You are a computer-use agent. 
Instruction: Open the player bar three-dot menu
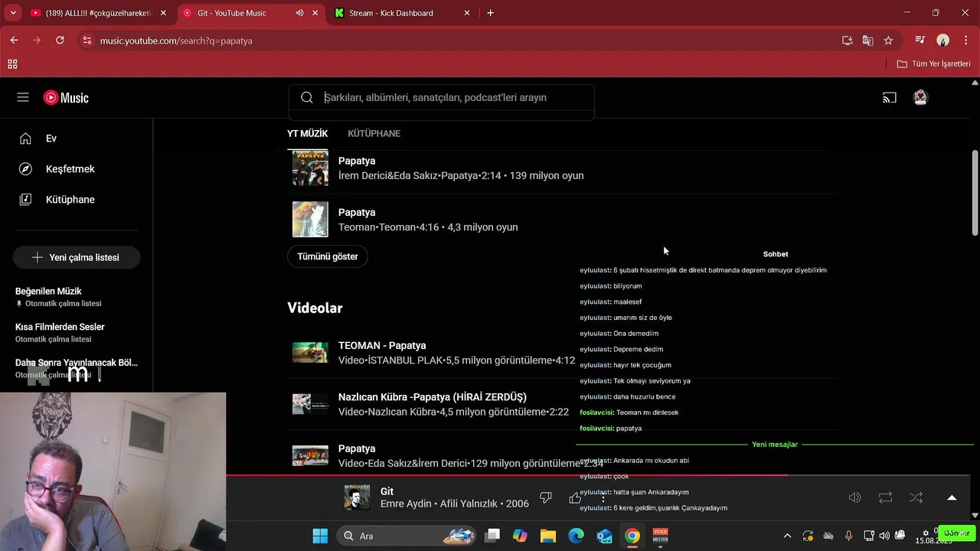pyautogui.click(x=603, y=498)
